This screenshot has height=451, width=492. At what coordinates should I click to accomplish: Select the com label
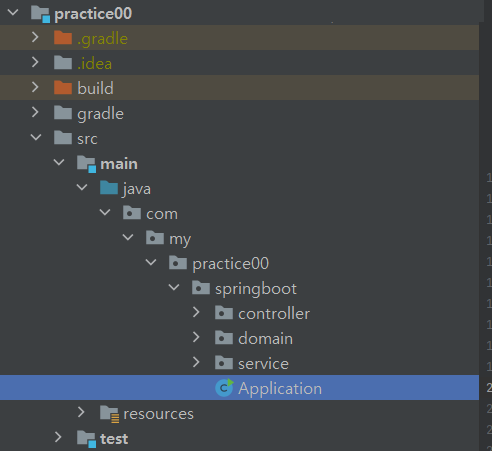click(162, 214)
